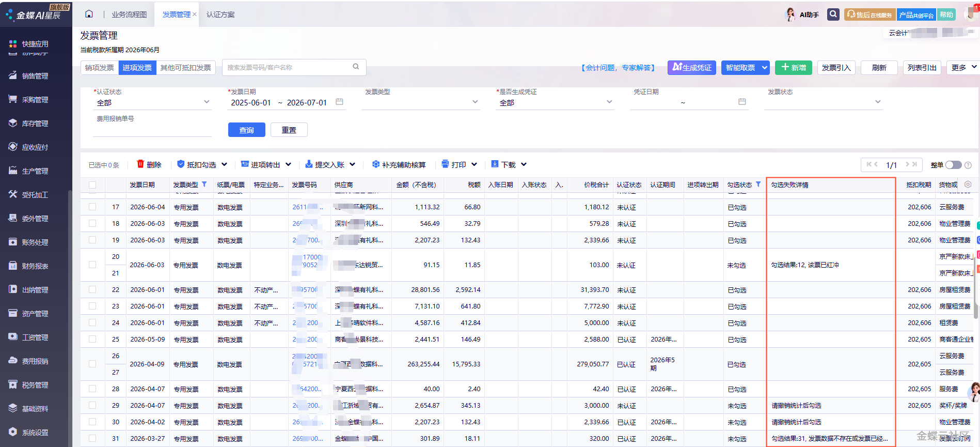Click the 重置 button
Viewport: 980px width, 447px height.
289,130
